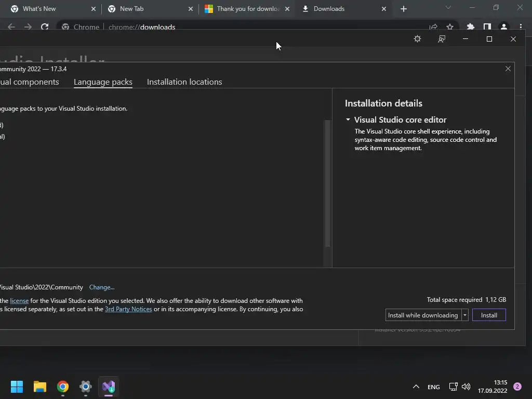532x399 pixels.
Task: Switch to the Language packs tab
Action: click(x=103, y=82)
